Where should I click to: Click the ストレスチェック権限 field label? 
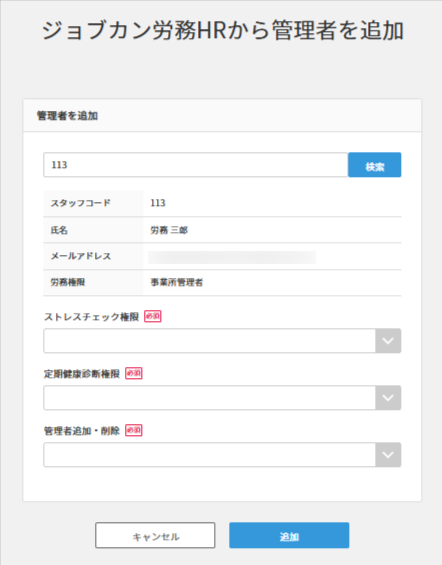[91, 317]
